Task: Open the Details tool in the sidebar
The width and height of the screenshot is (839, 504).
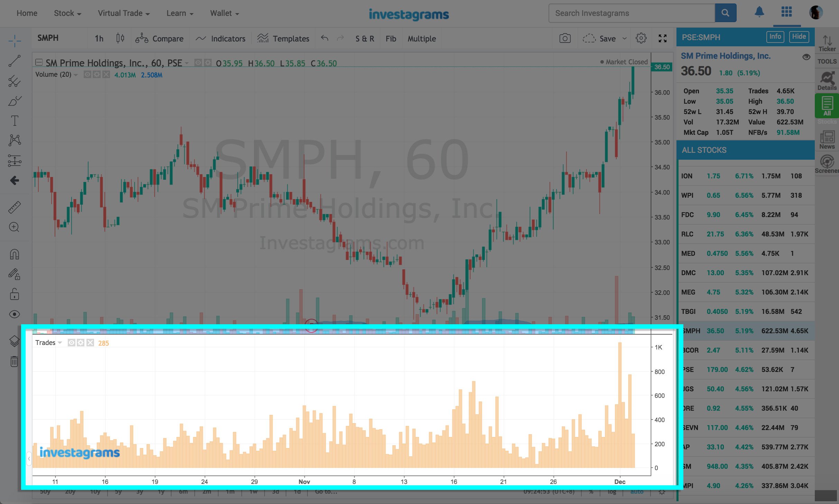Action: (827, 81)
